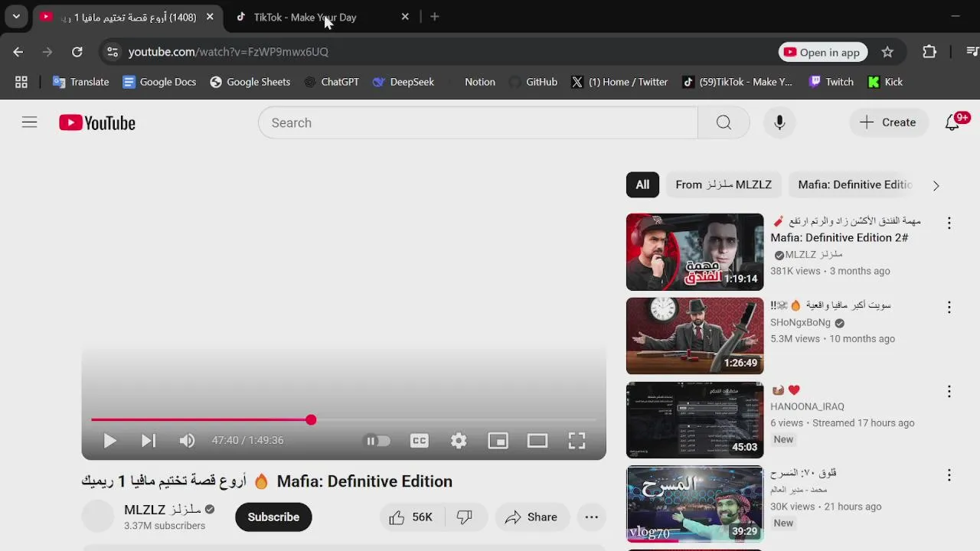The height and width of the screenshot is (551, 980).
Task: Mute the video volume
Action: coord(187,440)
